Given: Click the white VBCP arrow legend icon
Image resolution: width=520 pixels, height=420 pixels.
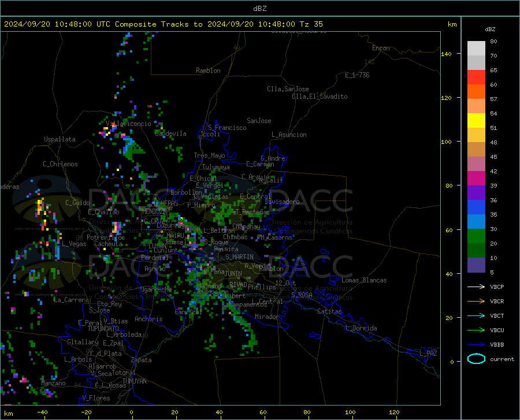Looking at the screenshot, I should pos(476,287).
